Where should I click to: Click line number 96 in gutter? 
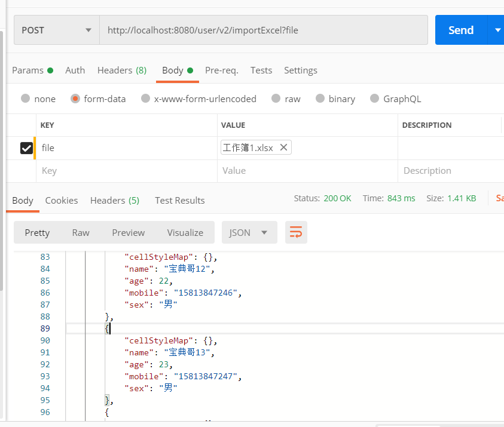(x=45, y=412)
